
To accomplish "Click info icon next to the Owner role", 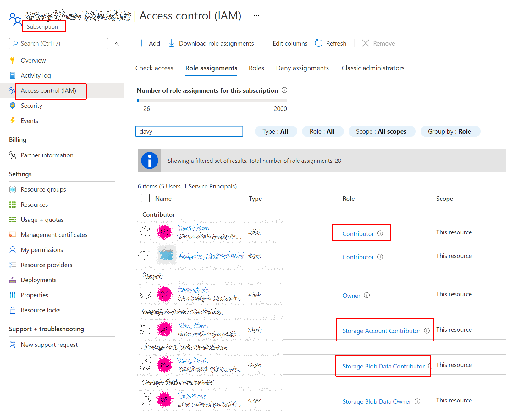I will coord(367,295).
